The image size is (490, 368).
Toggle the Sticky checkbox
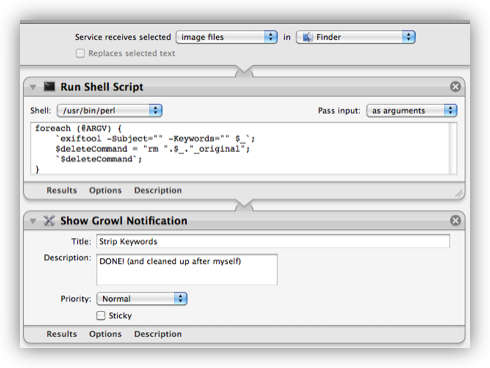click(x=101, y=315)
